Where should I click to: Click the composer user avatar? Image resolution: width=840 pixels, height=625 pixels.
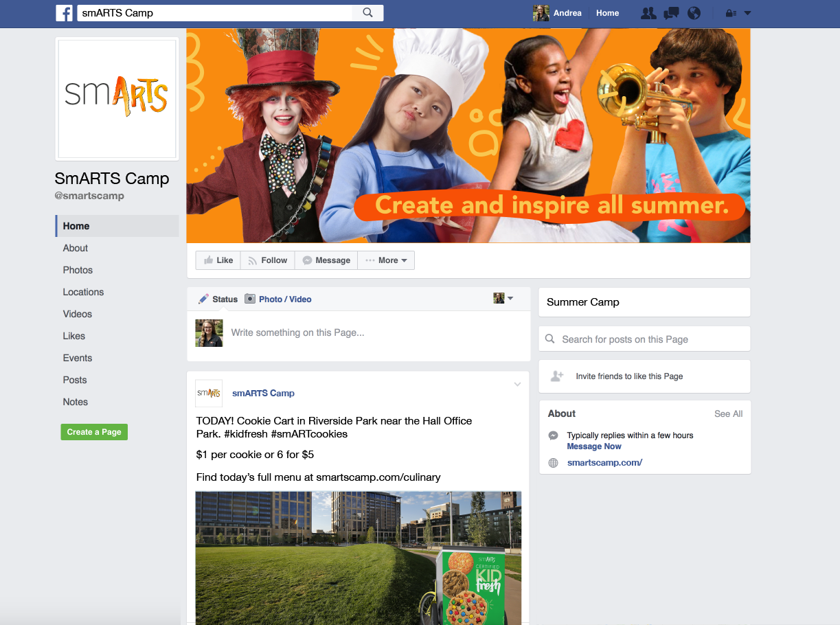click(x=209, y=333)
